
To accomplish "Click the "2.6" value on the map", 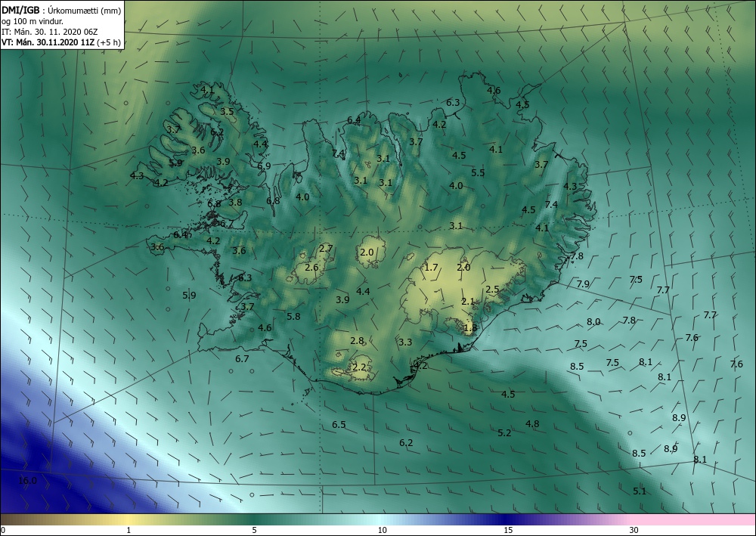I will pos(312,268).
